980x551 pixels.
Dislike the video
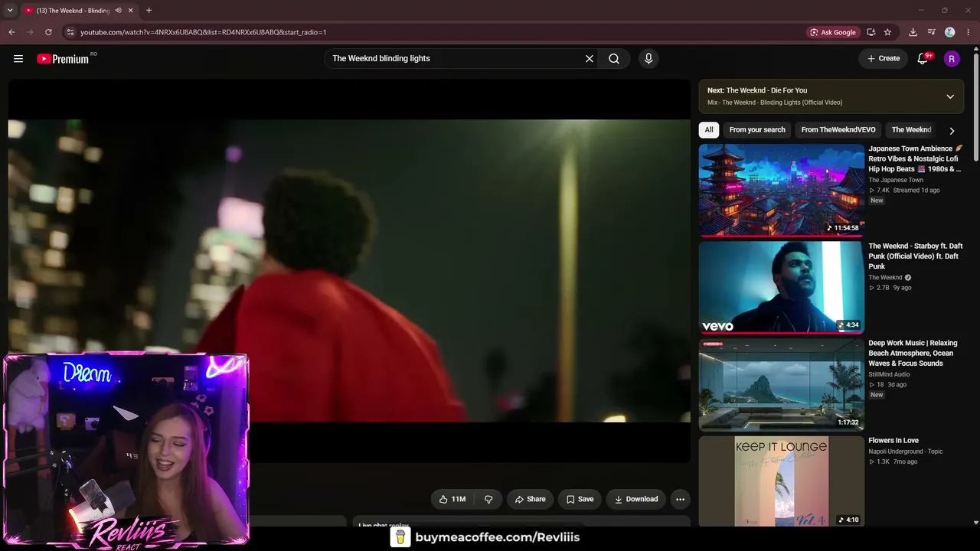pyautogui.click(x=488, y=499)
